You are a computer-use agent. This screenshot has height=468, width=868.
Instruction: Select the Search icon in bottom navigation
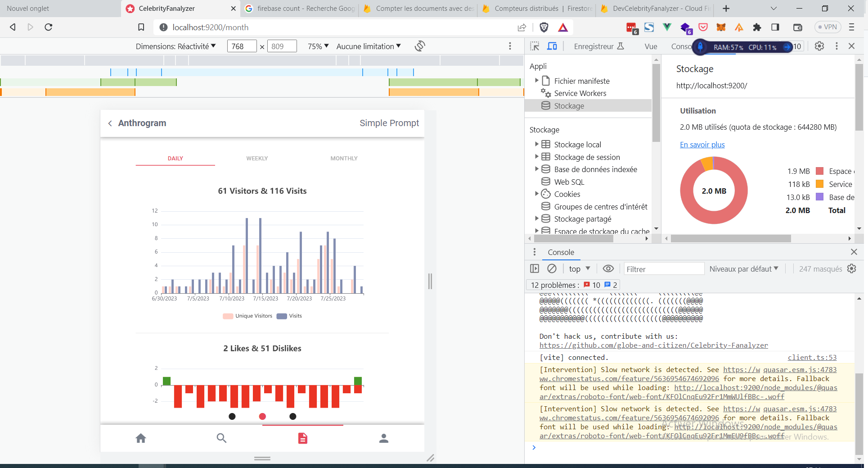coord(221,438)
